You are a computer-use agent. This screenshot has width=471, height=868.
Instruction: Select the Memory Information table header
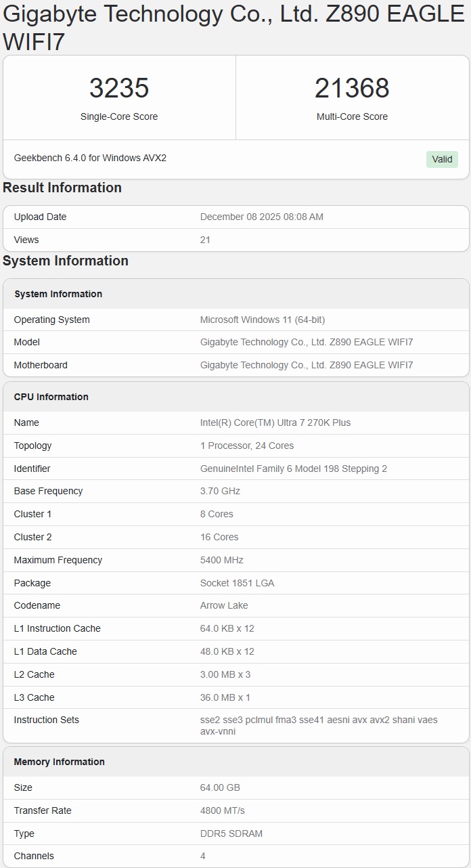click(60, 762)
